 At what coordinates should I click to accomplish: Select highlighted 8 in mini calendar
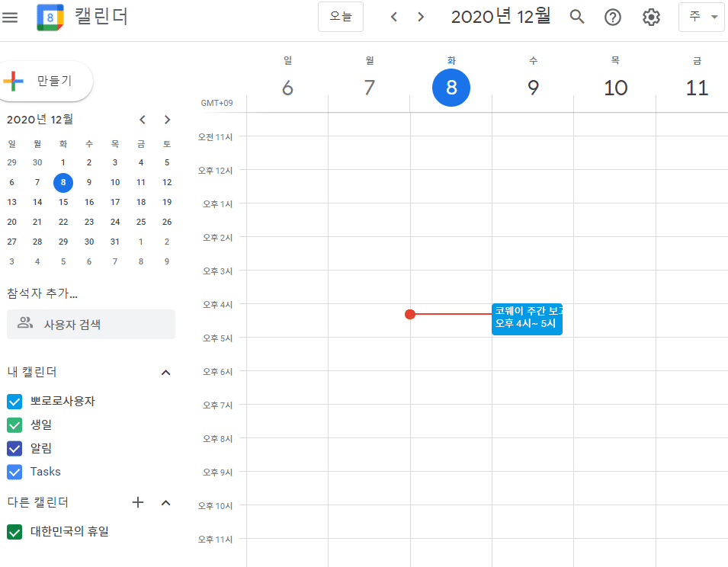click(63, 182)
